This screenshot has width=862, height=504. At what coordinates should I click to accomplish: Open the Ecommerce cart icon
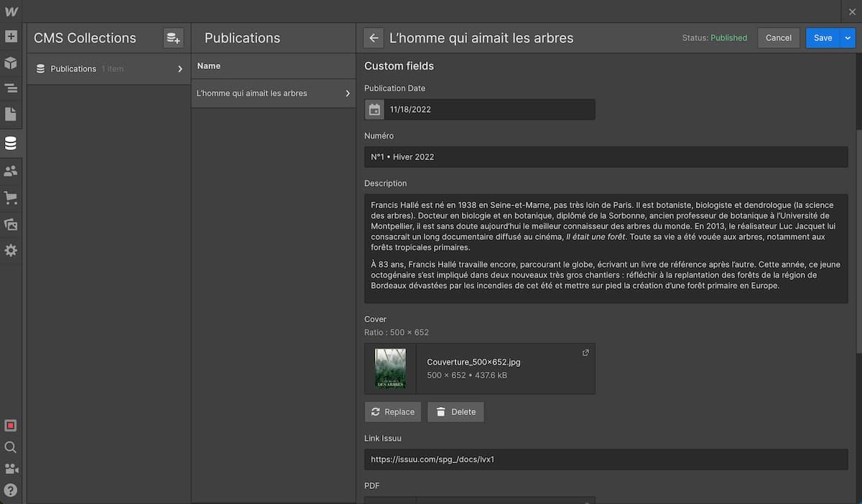11,197
